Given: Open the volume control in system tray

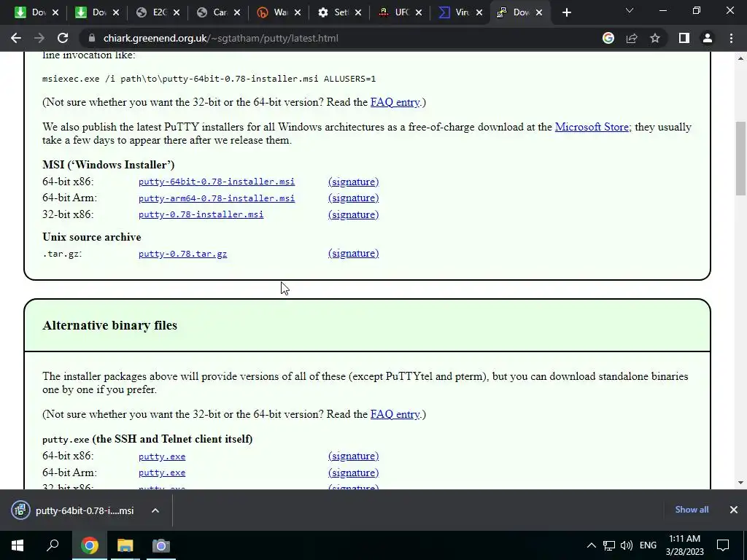Looking at the screenshot, I should (x=627, y=545).
